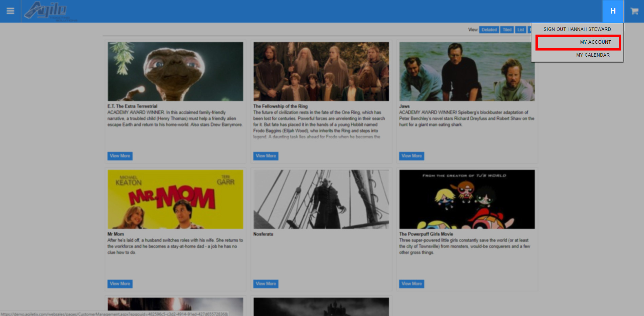Click The Fellowship of the Ring title
Image resolution: width=644 pixels, height=316 pixels.
pos(280,106)
